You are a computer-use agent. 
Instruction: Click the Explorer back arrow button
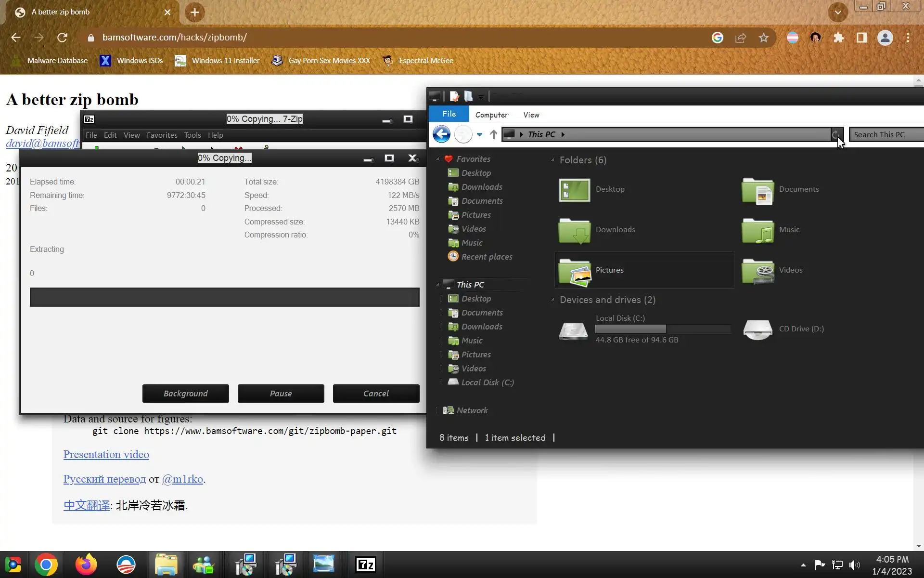[441, 134]
